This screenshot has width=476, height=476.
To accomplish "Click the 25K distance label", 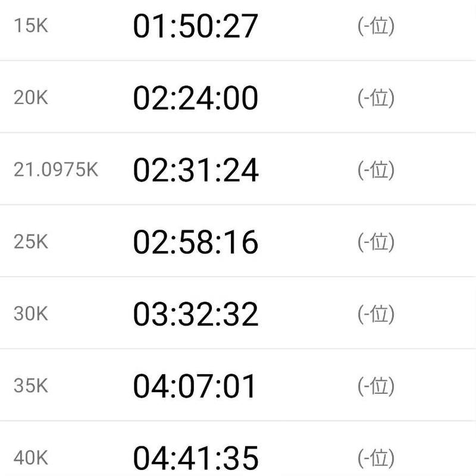I will coord(31,242).
